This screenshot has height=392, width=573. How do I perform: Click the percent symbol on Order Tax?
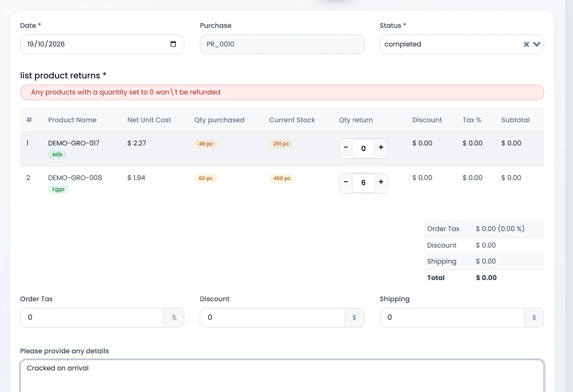click(x=174, y=318)
